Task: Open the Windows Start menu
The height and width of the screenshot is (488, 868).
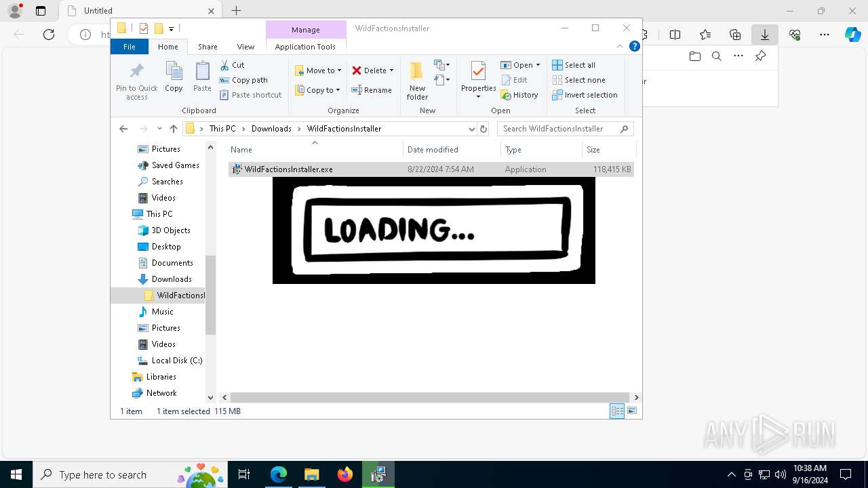Action: point(16,474)
